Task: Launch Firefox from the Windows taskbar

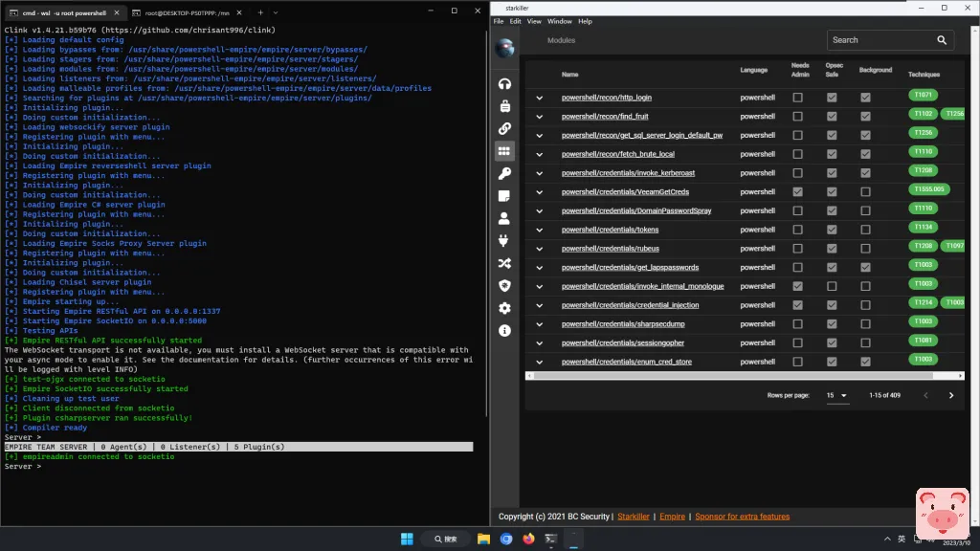Action: [x=528, y=539]
